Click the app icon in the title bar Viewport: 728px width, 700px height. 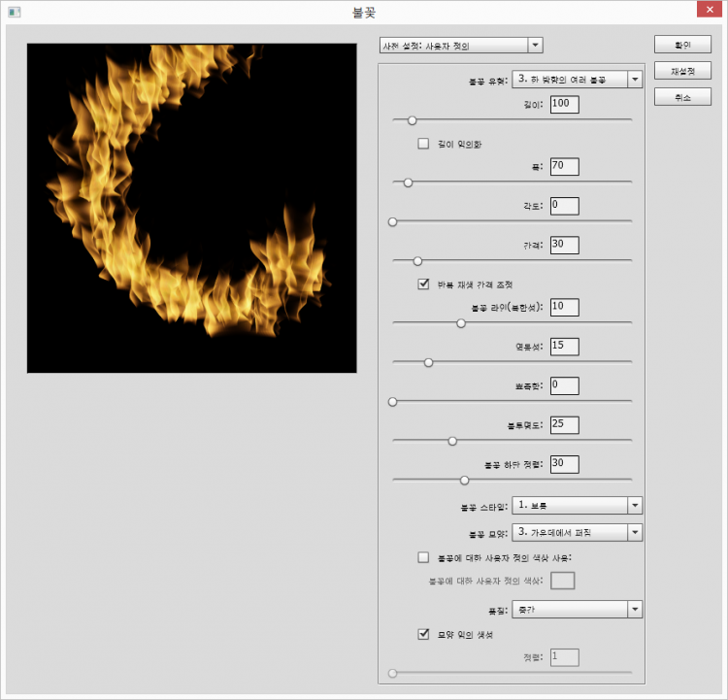tap(14, 13)
